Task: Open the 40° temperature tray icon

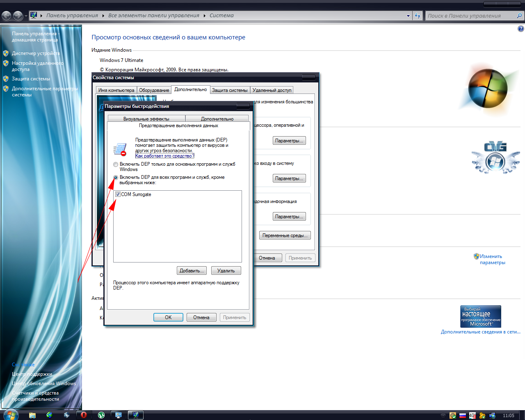Action: pos(472,415)
